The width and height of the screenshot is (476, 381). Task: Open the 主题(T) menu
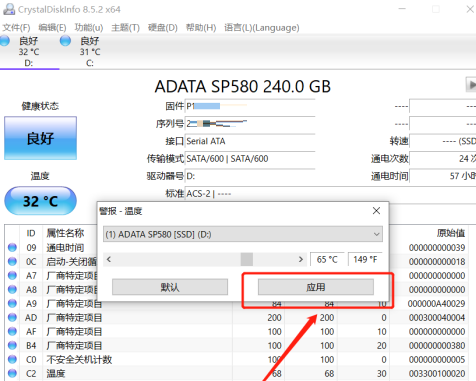125,28
